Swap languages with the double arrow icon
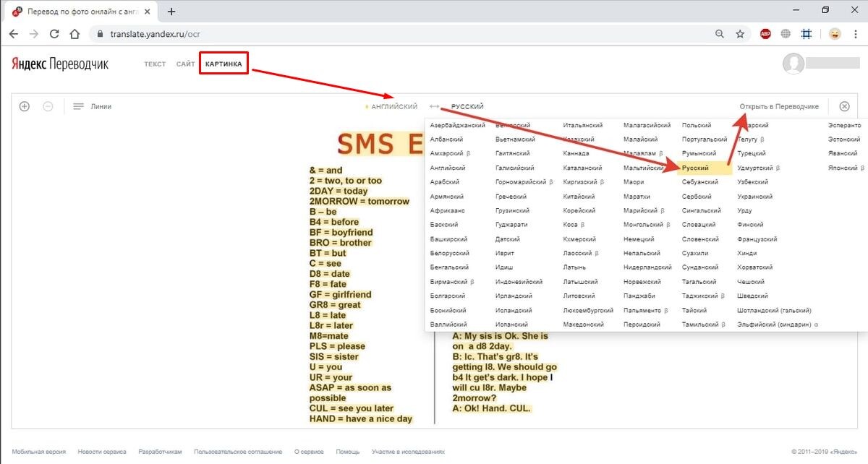The width and height of the screenshot is (868, 464). point(434,107)
